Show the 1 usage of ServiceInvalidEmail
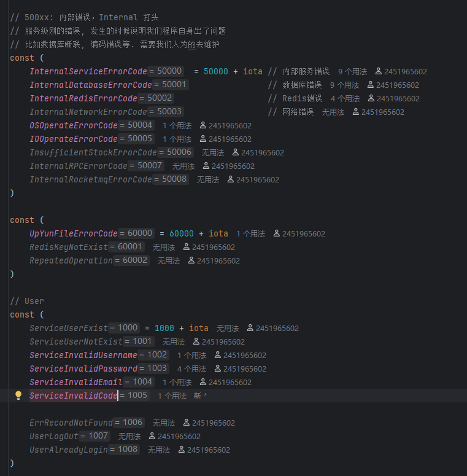467x476 pixels. 177,382
